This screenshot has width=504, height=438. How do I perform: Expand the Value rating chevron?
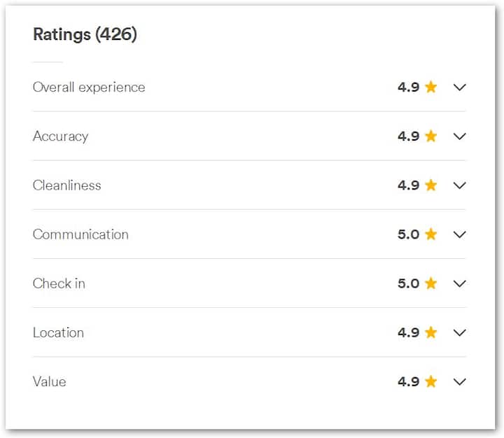coord(459,381)
